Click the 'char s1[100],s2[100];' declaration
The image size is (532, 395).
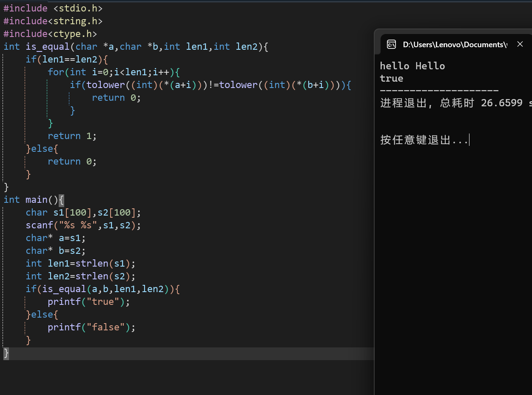83,212
